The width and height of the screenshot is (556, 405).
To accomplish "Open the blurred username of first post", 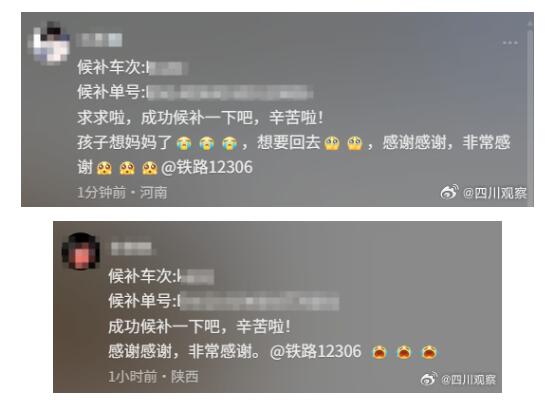I will pyautogui.click(x=99, y=40).
